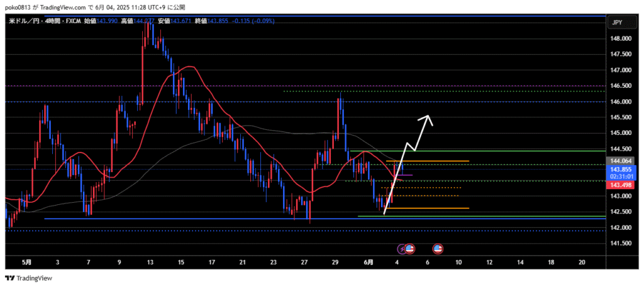The height and width of the screenshot is (287, 644).
Task: Open the 米ドル/円 symbol title
Action: (x=24, y=21)
